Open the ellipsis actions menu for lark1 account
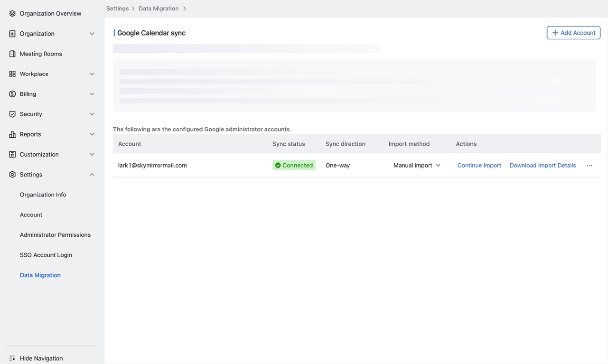Image resolution: width=608 pixels, height=364 pixels. point(589,165)
